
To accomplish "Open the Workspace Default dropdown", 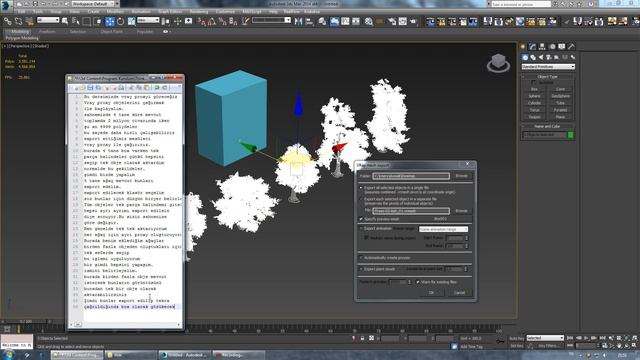I will pos(95,4).
